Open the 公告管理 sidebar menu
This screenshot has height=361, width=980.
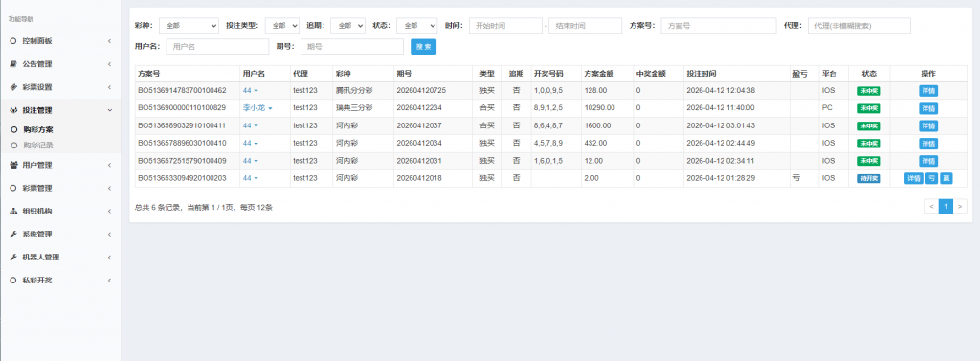click(x=60, y=64)
